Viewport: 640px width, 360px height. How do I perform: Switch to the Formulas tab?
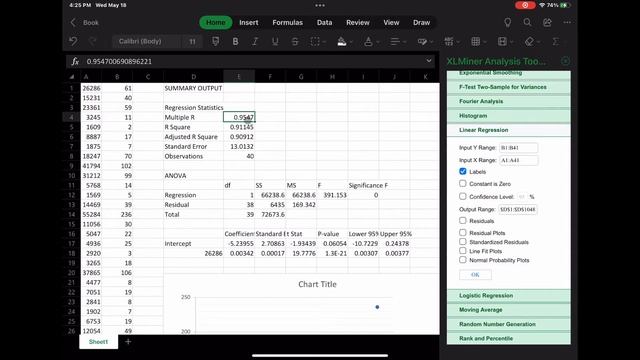click(287, 22)
